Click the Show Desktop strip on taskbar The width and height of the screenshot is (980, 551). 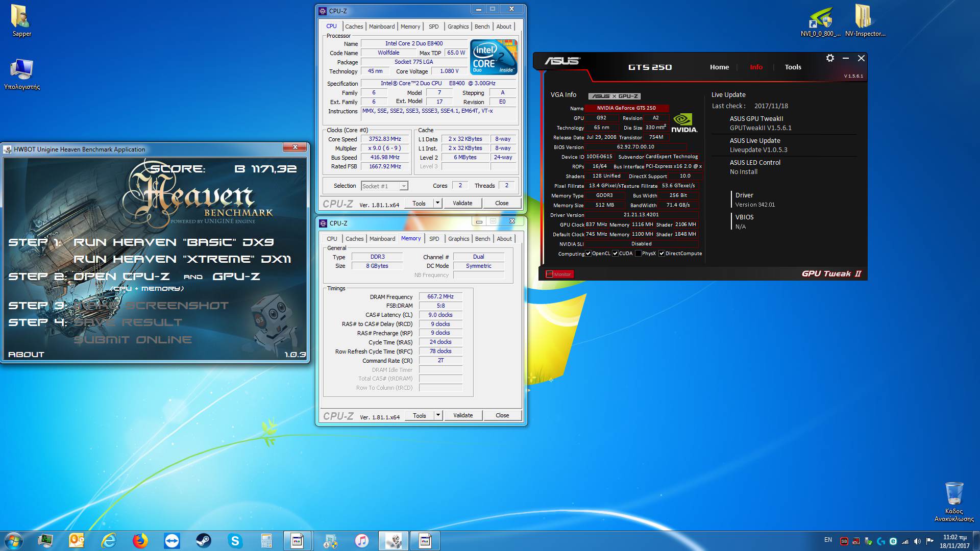click(x=976, y=541)
